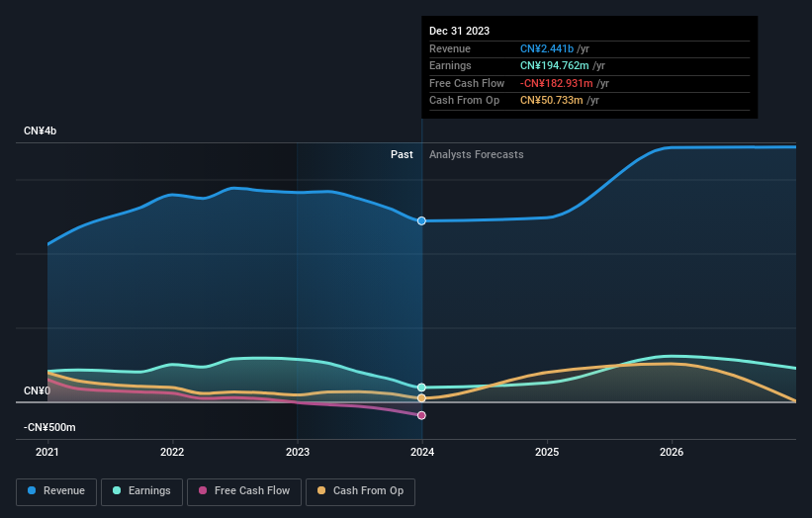Screen dimensions: 812x518
Task: Click the 2026 x-axis label
Action: point(672,452)
